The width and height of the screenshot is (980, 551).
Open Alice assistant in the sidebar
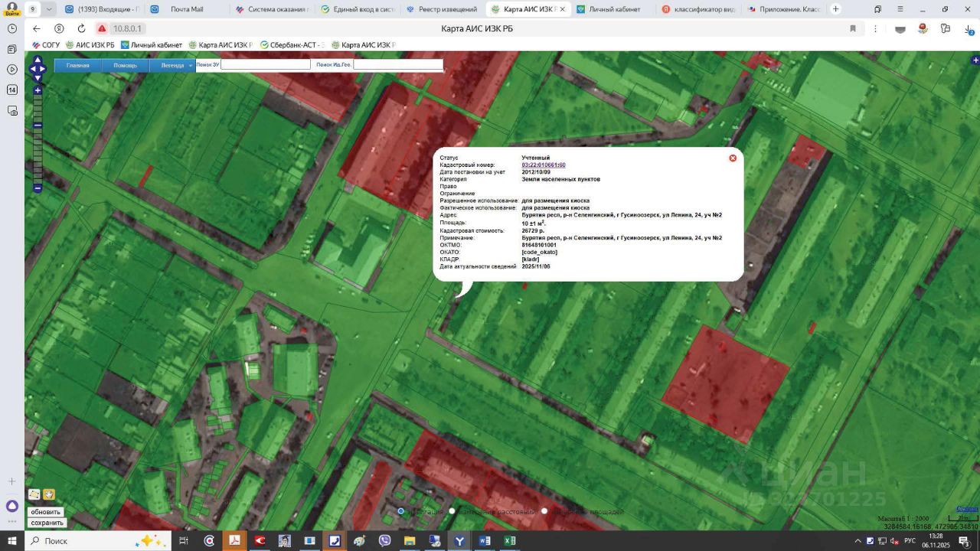pyautogui.click(x=11, y=506)
